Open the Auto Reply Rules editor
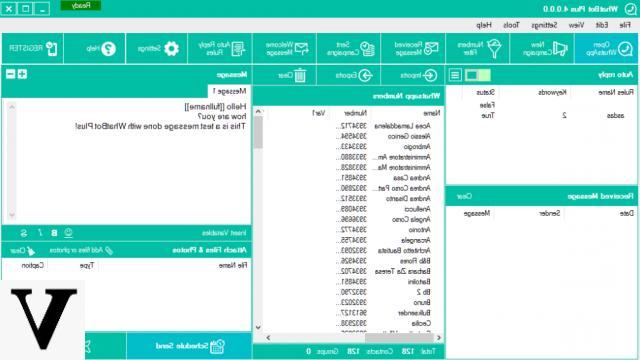Viewport: 640px width, 360px height. (220, 49)
